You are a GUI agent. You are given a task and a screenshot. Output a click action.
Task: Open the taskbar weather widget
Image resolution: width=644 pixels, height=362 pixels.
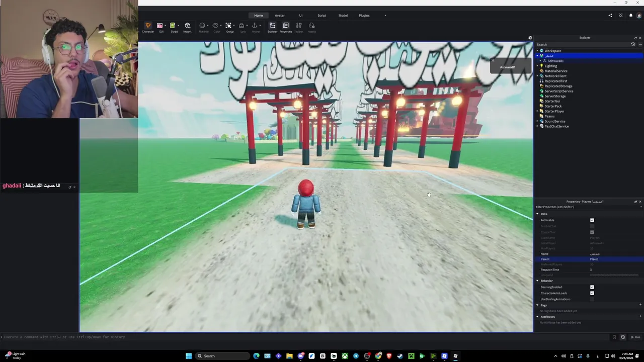15,355
